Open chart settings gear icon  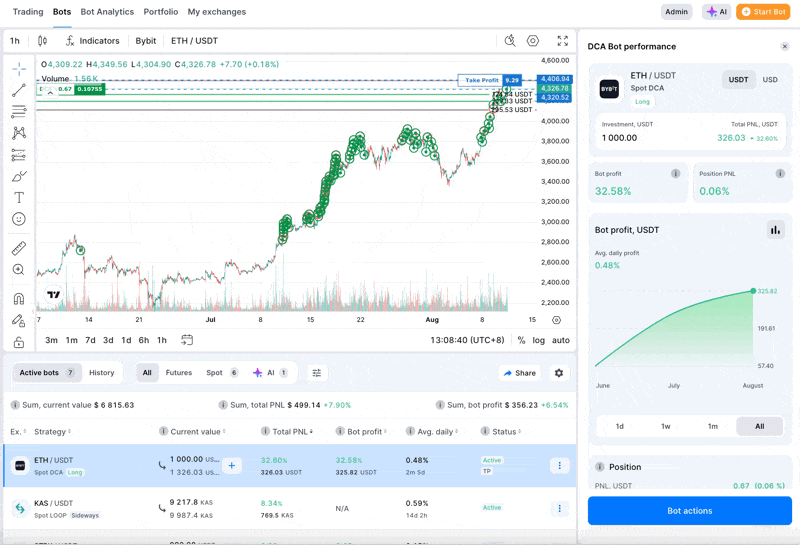tap(533, 41)
